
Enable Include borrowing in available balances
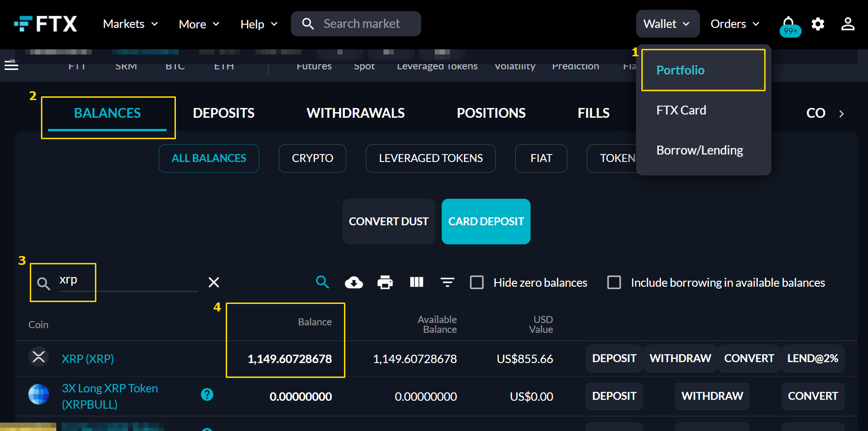614,283
